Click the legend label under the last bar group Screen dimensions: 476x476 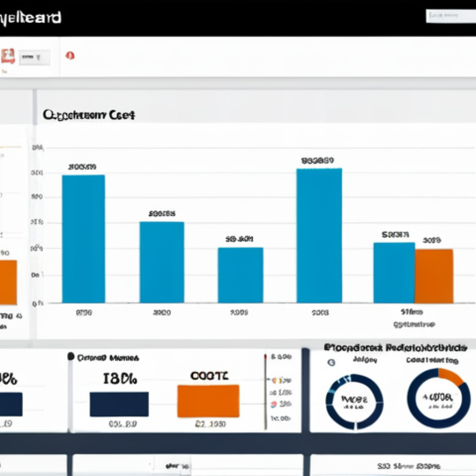(x=414, y=324)
